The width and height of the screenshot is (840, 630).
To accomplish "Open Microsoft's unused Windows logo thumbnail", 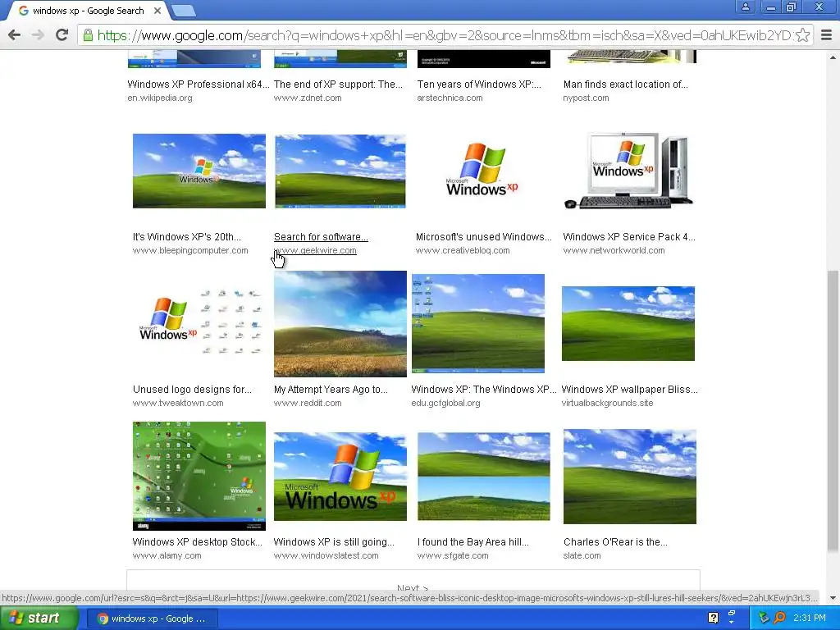I will (483, 169).
